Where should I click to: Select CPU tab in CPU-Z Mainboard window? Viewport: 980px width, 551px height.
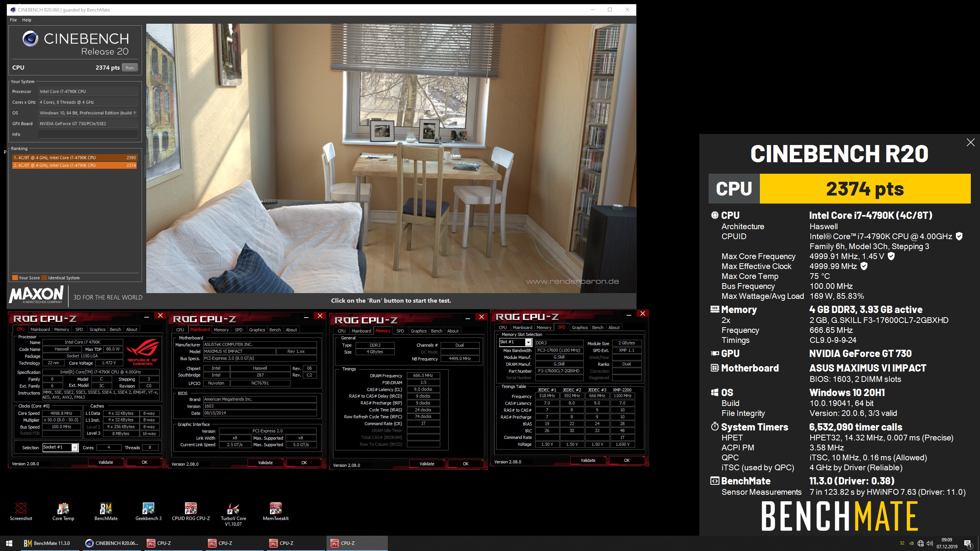click(x=180, y=330)
